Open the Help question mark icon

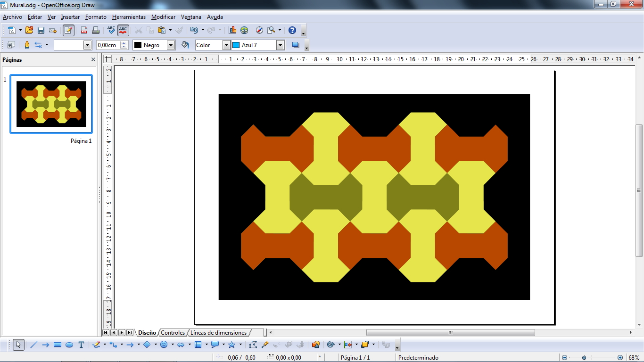292,30
